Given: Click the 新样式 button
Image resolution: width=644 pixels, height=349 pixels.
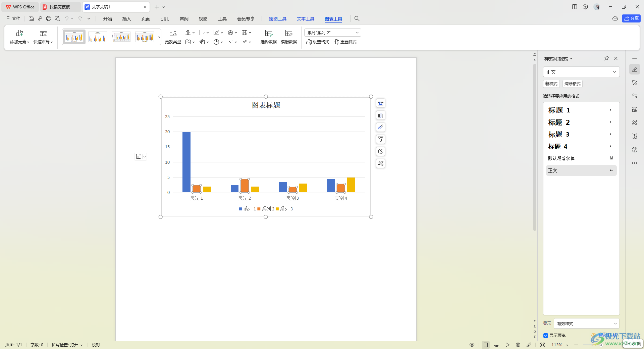Looking at the screenshot, I should [551, 84].
